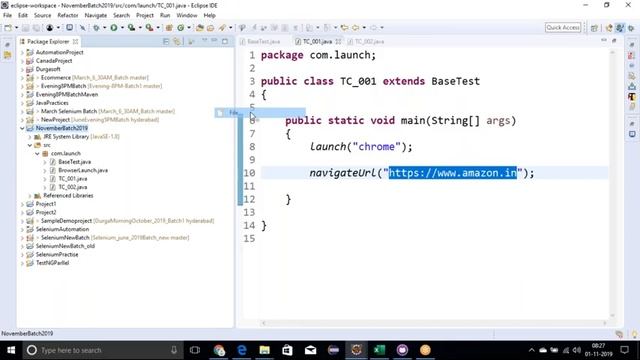Click the New file toolbar icon
This screenshot has width=640, height=360.
click(8, 28)
